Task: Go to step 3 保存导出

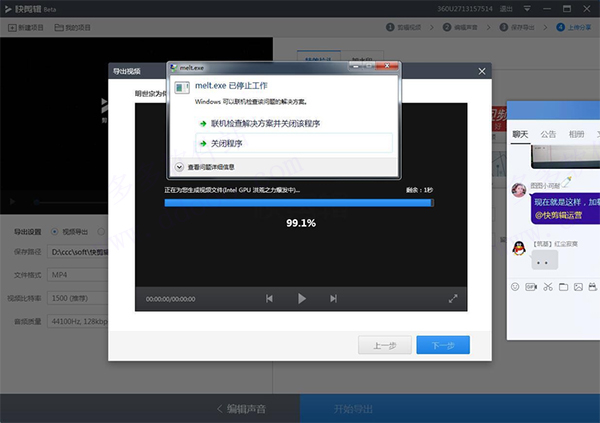Action: [517, 27]
